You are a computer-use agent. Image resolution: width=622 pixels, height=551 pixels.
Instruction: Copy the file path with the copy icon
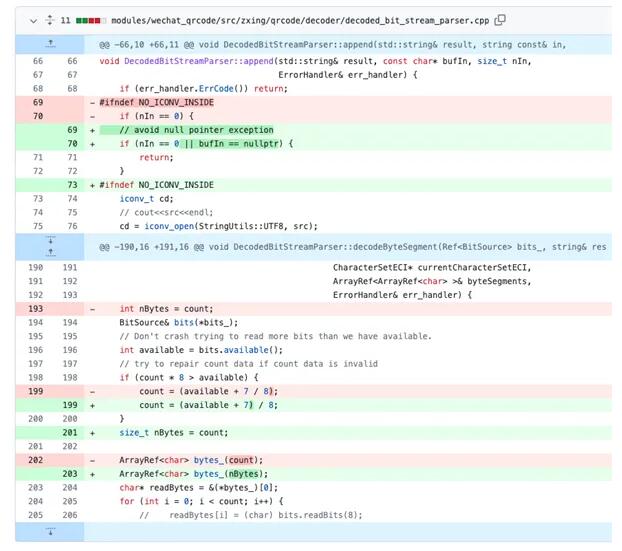500,20
